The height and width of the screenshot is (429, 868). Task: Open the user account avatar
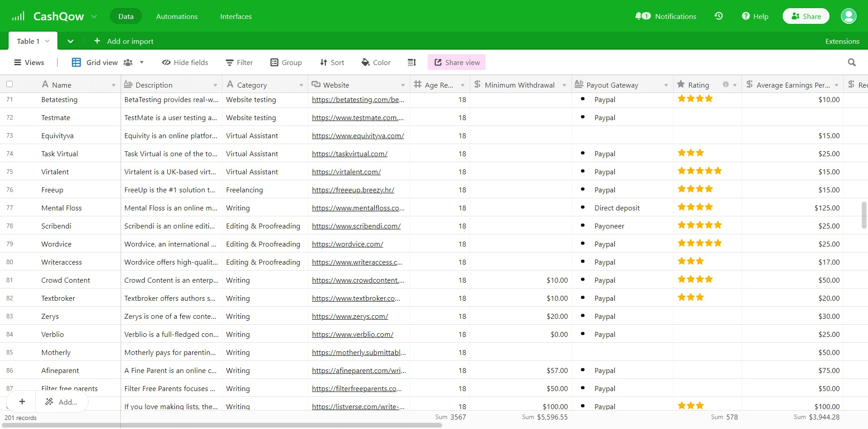849,16
